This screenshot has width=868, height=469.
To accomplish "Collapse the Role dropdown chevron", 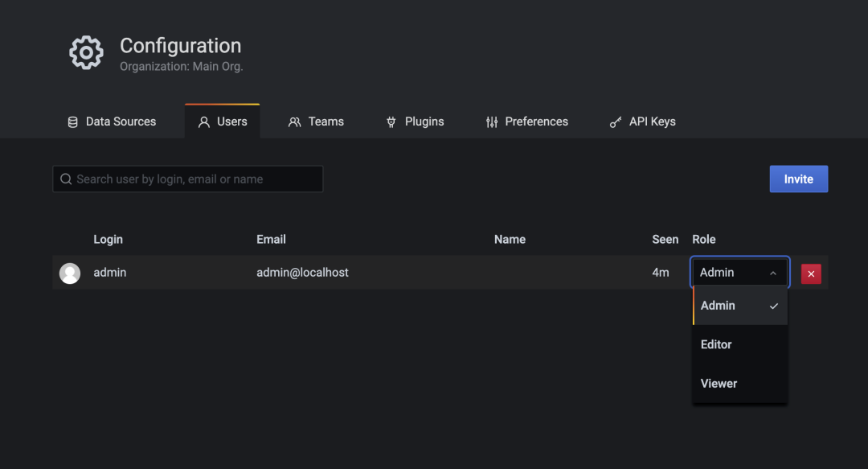I will [x=773, y=274].
